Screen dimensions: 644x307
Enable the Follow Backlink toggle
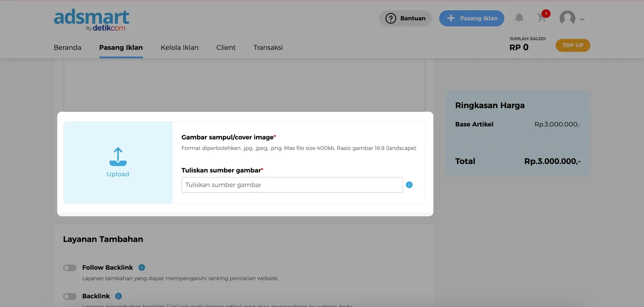[70, 268]
